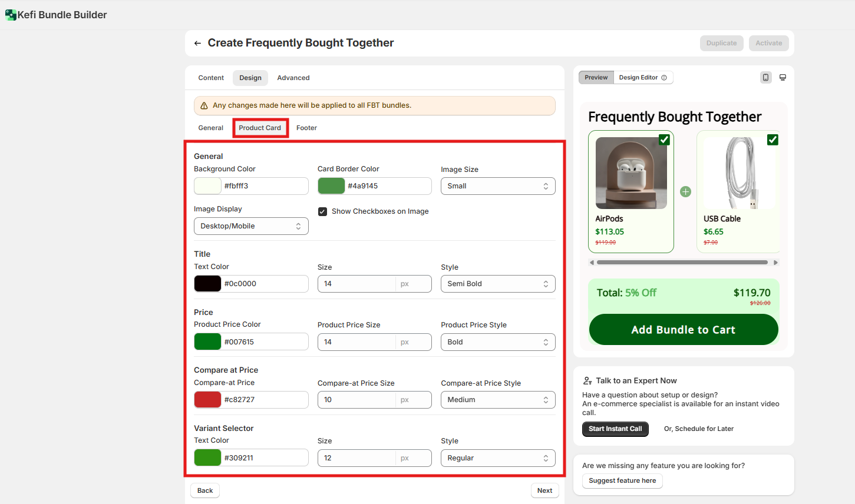Click right arrow of preview scrollbar
This screenshot has width=855, height=504.
coord(775,263)
